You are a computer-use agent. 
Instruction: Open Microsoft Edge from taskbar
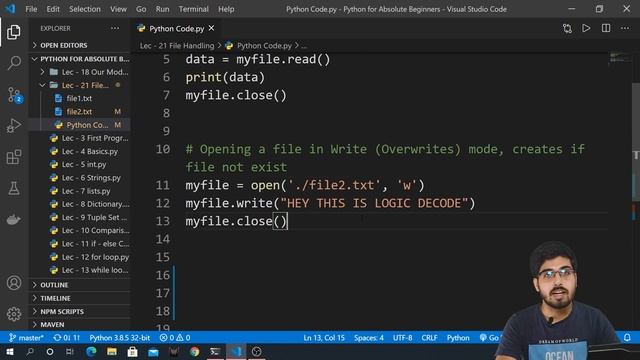(91, 351)
